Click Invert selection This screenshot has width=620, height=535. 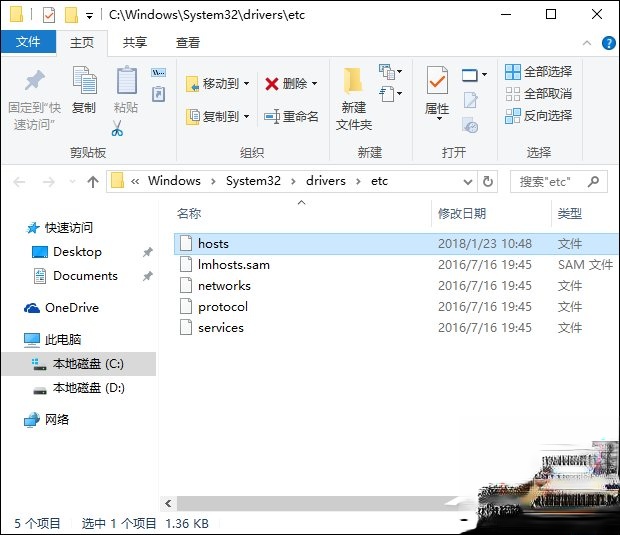click(539, 116)
